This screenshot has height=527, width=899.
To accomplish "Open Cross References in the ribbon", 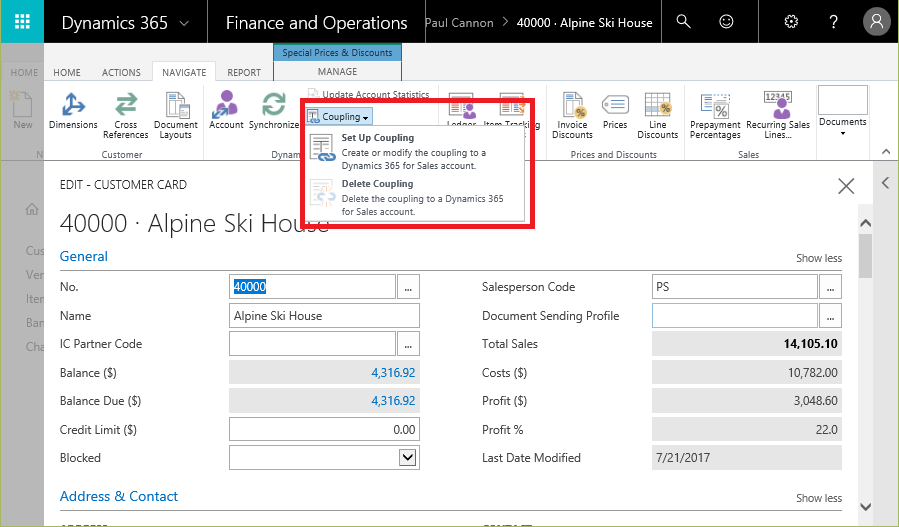I will click(126, 115).
